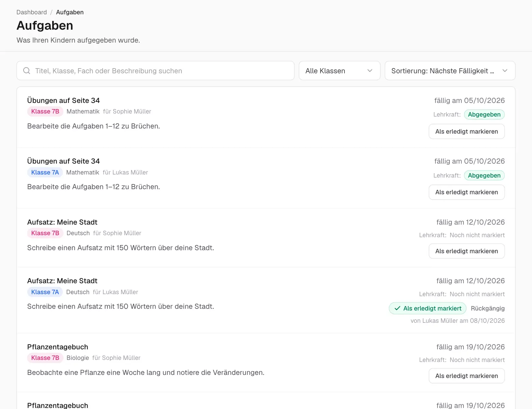Click 'Klasse 7B' badge beside Biologie

coord(45,358)
